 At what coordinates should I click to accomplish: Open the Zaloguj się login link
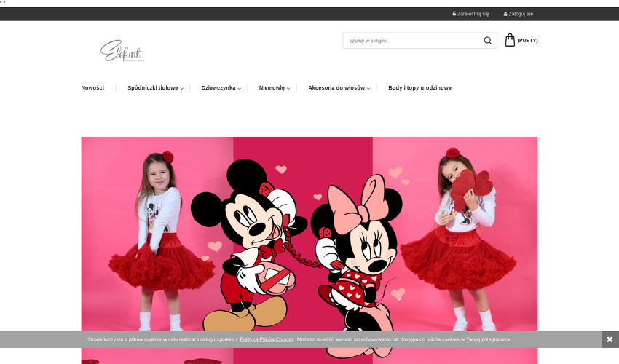point(521,14)
